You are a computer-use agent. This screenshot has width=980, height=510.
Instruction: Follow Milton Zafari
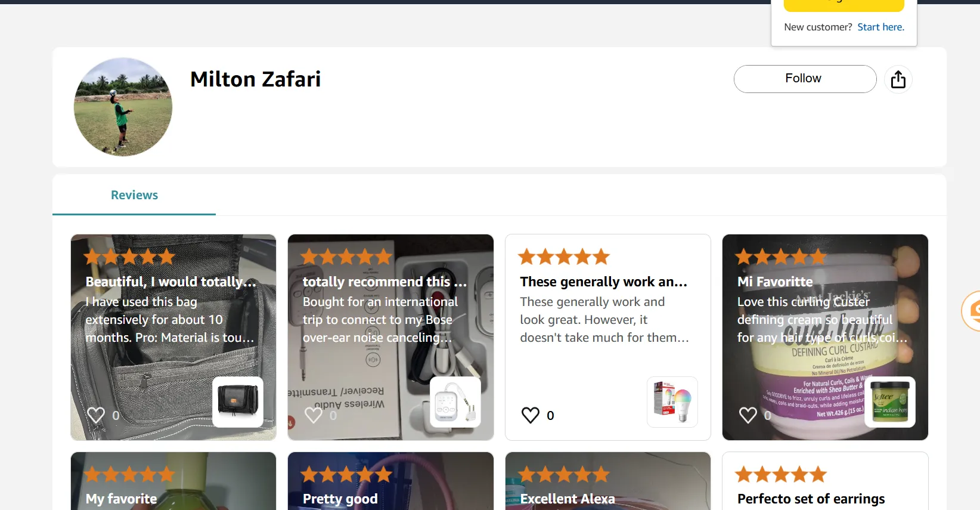pyautogui.click(x=805, y=79)
